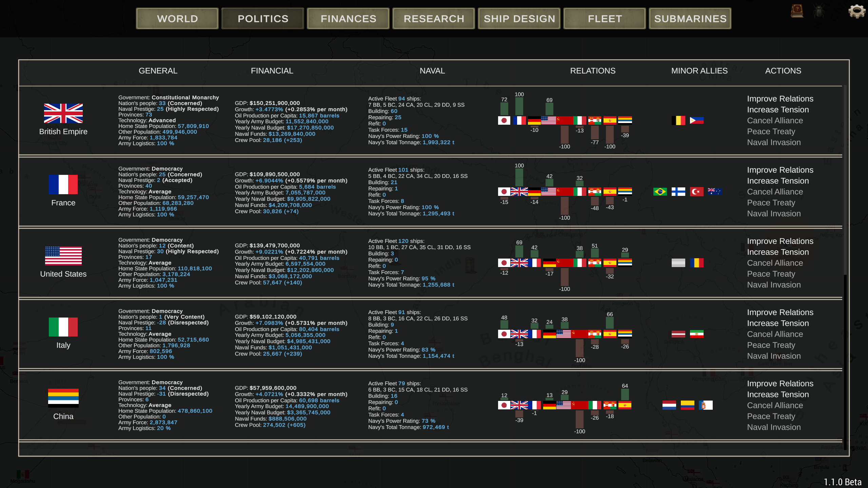Click the China nation flag

63,398
